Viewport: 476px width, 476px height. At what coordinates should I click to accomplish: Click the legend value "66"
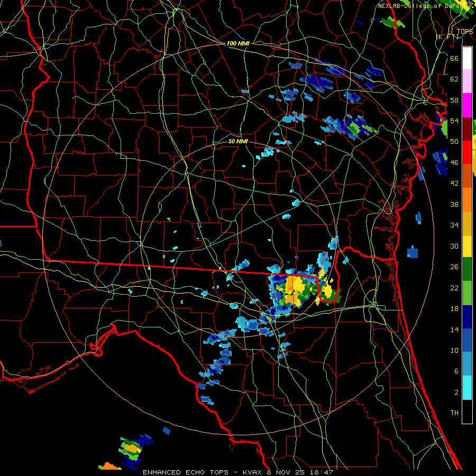454,58
